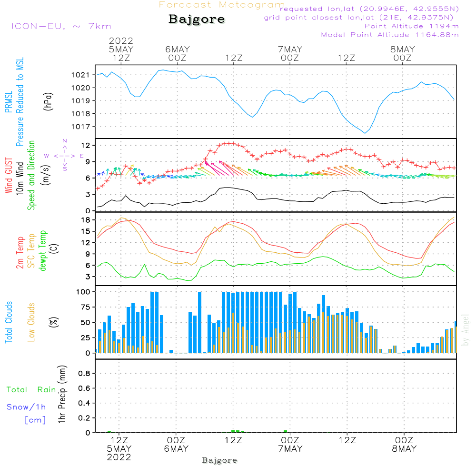Image resolution: width=476 pixels, height=476 pixels.
Task: Click the (%) cloud unit label
Action: pyautogui.click(x=54, y=322)
